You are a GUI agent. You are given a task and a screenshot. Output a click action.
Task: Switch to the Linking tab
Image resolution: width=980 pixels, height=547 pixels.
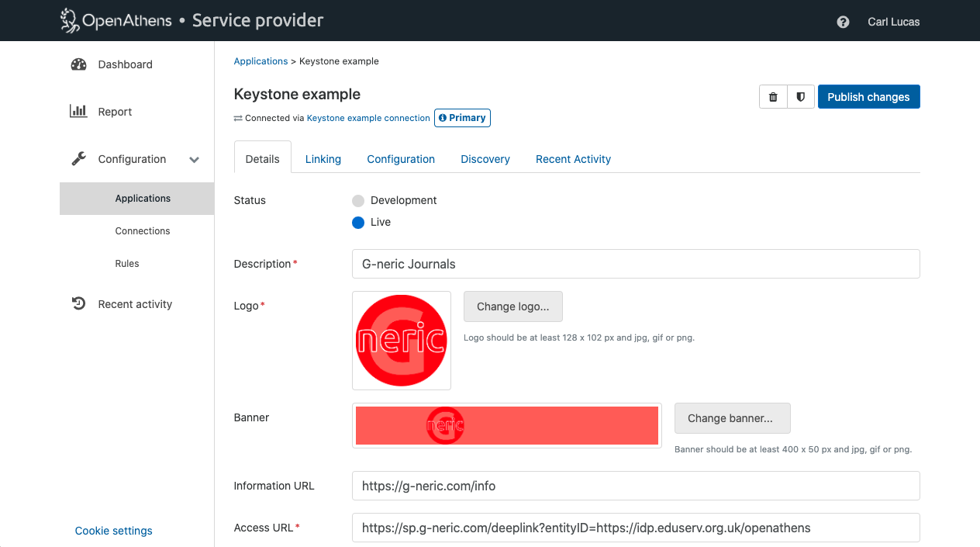323,159
